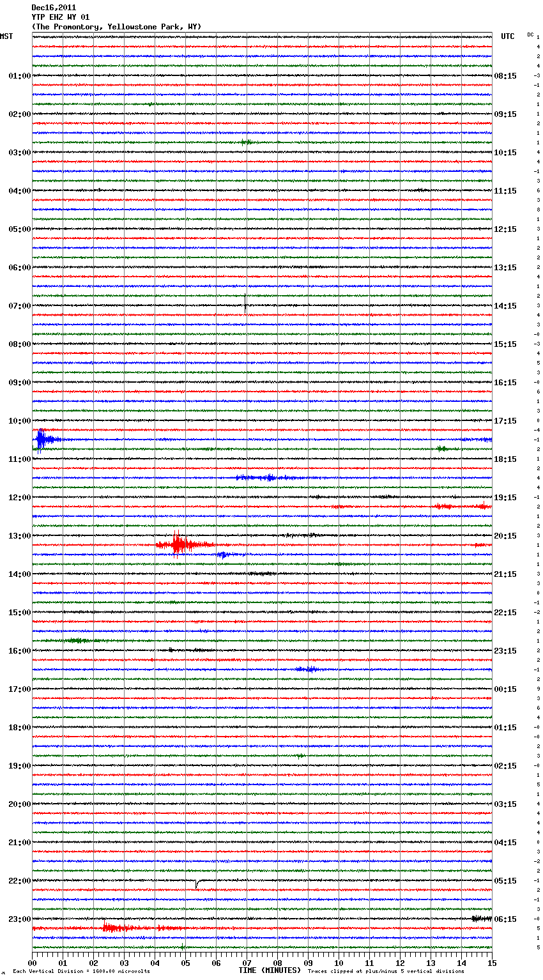This screenshot has width=543, height=980.
Task: Select the station header "YTP EHZ WY 01"
Action: (61, 17)
